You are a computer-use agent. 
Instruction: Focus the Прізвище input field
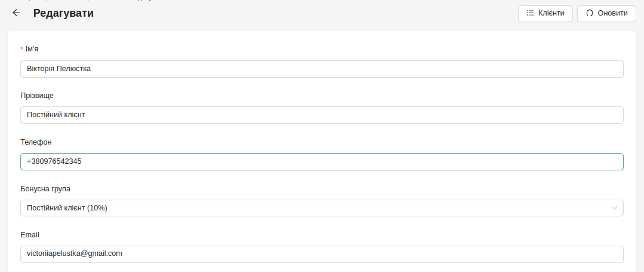[322, 115]
